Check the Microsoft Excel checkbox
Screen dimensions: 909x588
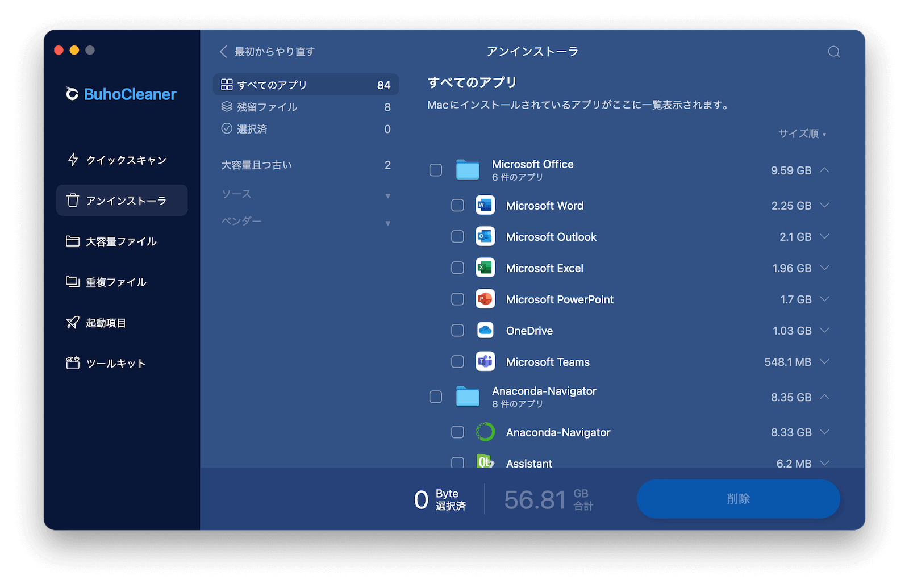coord(457,268)
